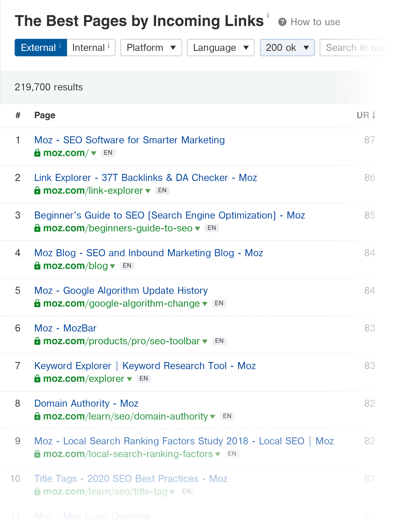Open the Domain Authority - Moz link
Image resolution: width=393 pixels, height=532 pixels.
(86, 403)
